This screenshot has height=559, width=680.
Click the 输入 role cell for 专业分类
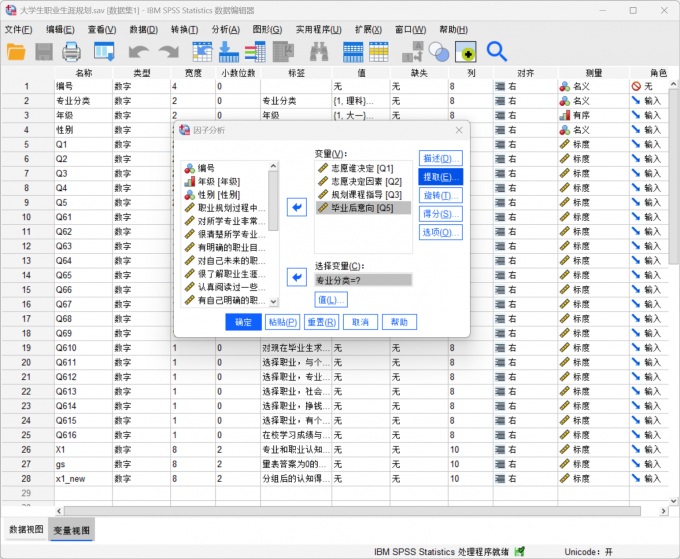pyautogui.click(x=651, y=101)
